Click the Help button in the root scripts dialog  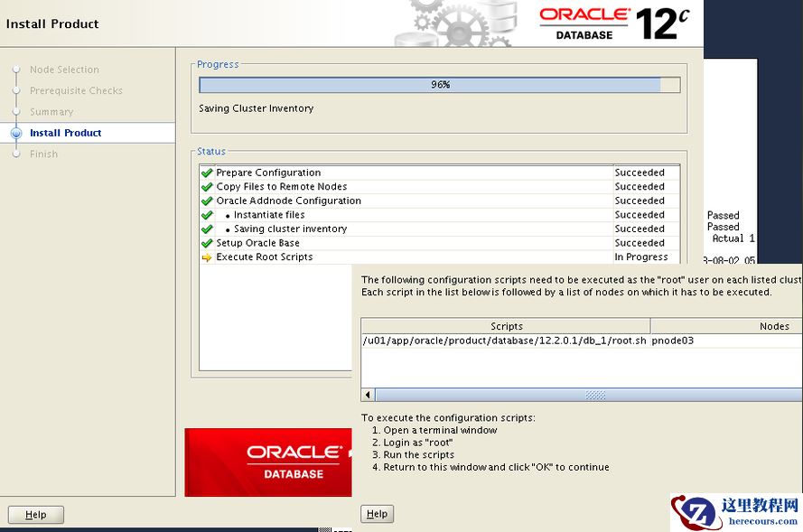coord(377,514)
